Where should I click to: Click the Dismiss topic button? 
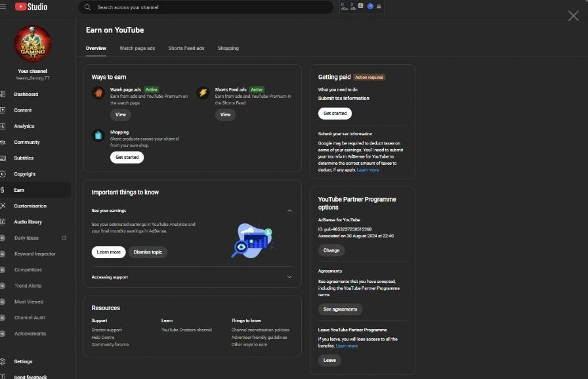coord(148,252)
